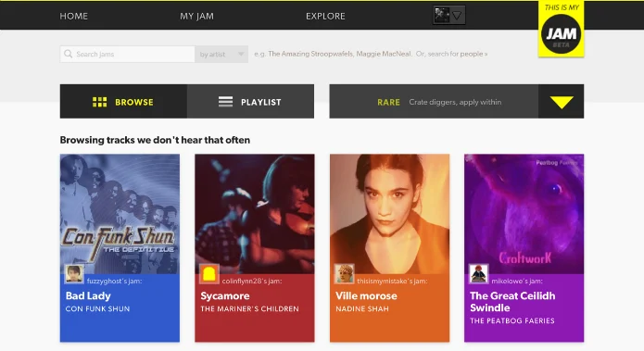The width and height of the screenshot is (644, 351).
Task: Open Con Funk Shun album artwork
Action: click(x=120, y=214)
